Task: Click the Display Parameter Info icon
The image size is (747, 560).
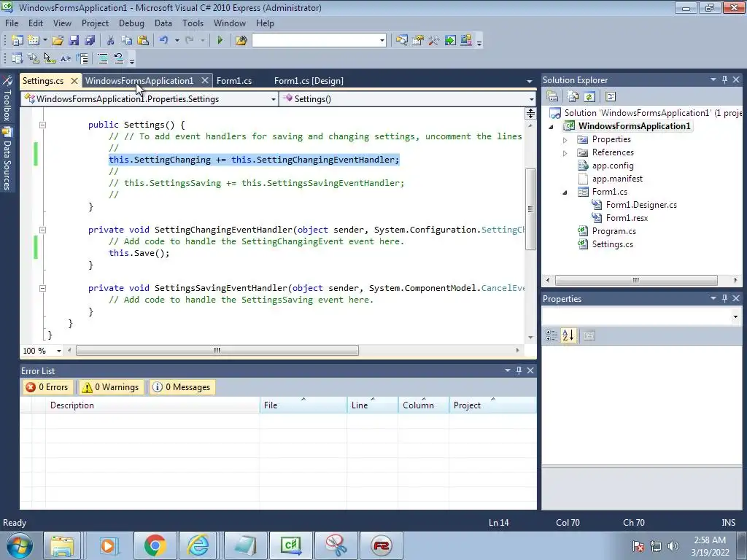Action: [x=34, y=58]
